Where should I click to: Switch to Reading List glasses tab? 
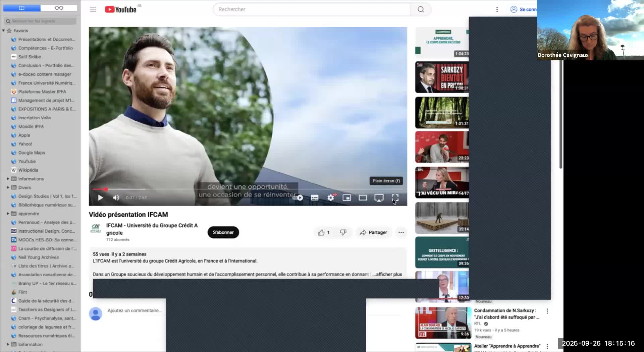59,8
